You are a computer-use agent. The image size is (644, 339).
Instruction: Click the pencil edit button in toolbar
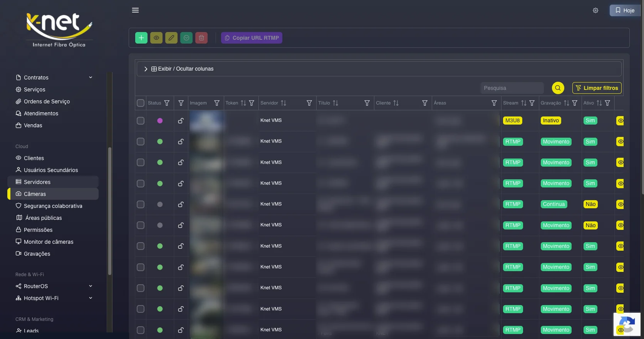(171, 38)
